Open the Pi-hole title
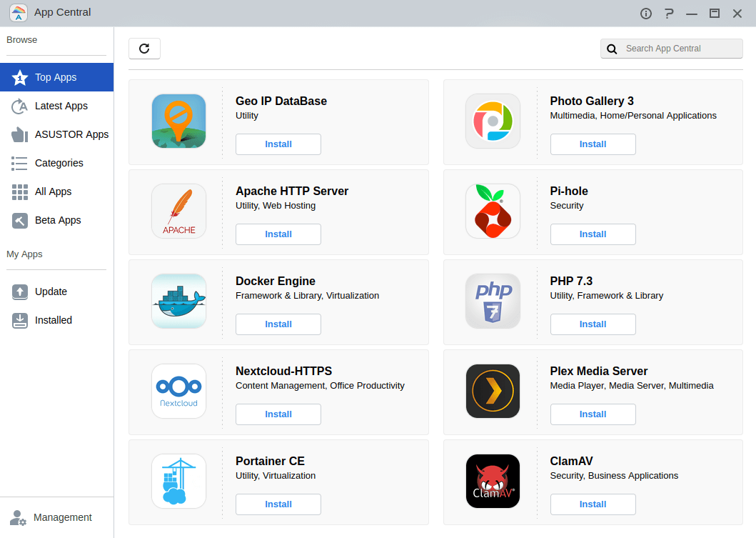756x538 pixels. pos(569,191)
